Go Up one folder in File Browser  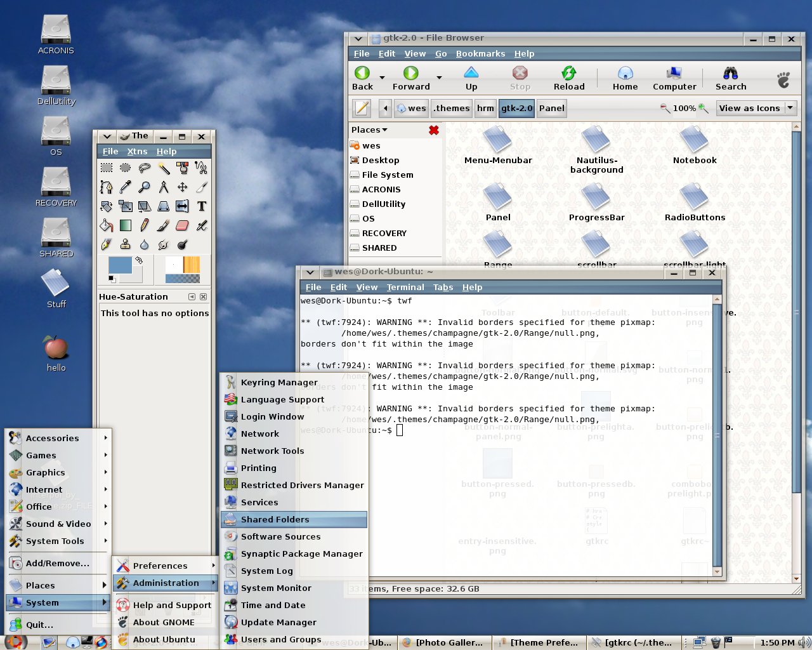click(x=471, y=79)
